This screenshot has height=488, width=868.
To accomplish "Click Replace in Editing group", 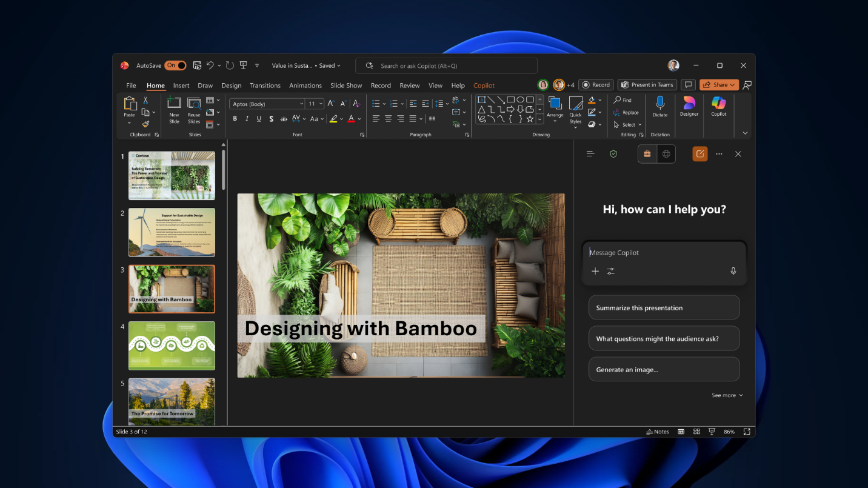I will 626,112.
